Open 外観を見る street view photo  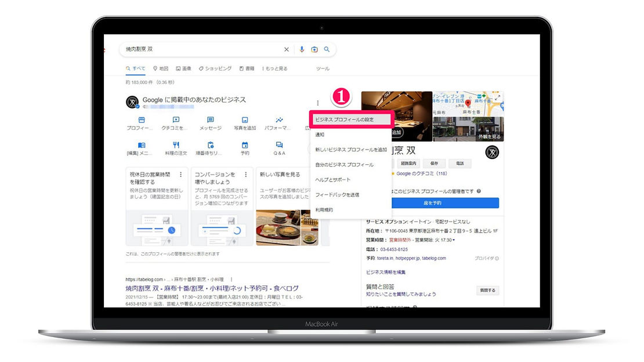tap(468, 129)
